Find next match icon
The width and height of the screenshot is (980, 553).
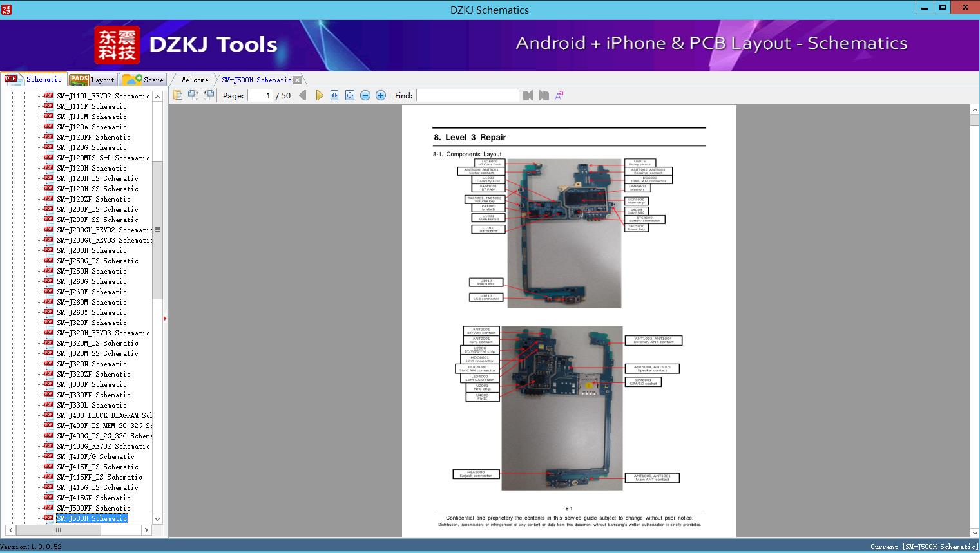coord(544,95)
